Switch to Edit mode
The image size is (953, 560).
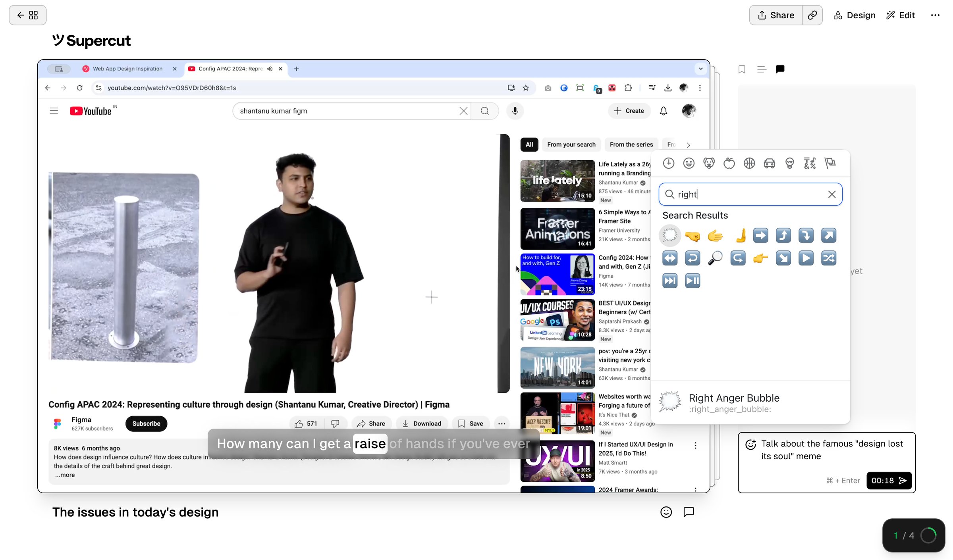click(901, 15)
